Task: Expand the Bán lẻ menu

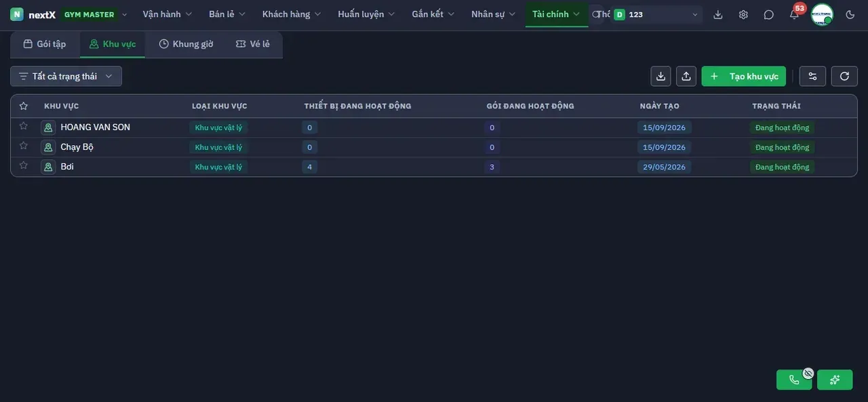Action: pos(227,14)
